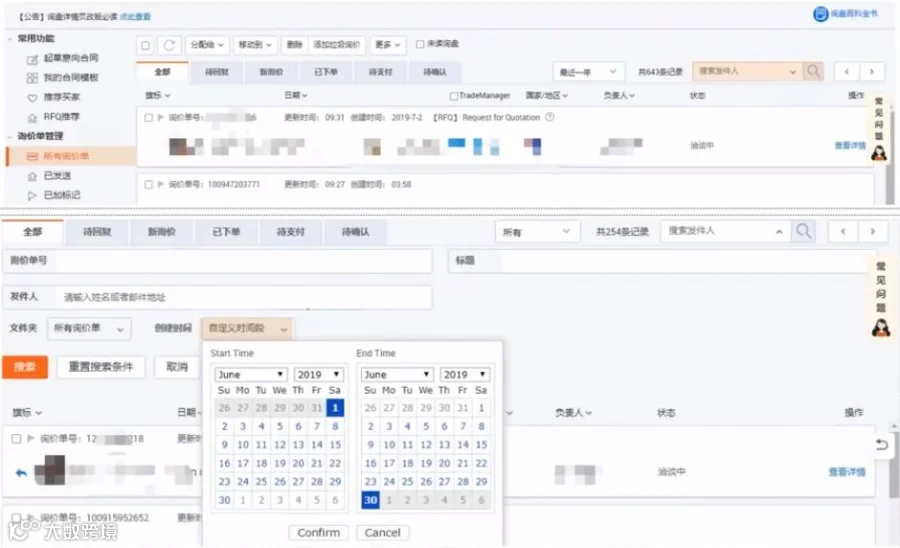Screen dimensions: 900x548
Task: Open Start Time year dropdown showing 2019
Action: [x=319, y=375]
